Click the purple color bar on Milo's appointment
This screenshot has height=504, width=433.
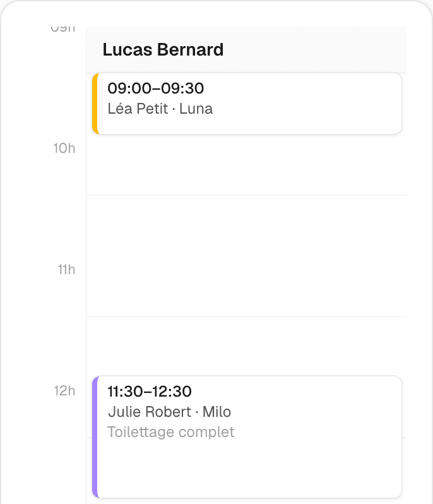95,437
